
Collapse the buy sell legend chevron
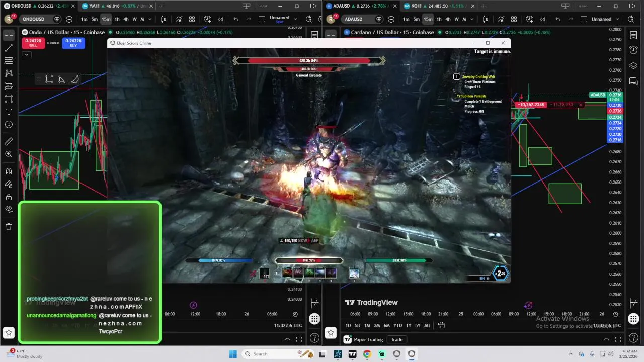pyautogui.click(x=27, y=54)
